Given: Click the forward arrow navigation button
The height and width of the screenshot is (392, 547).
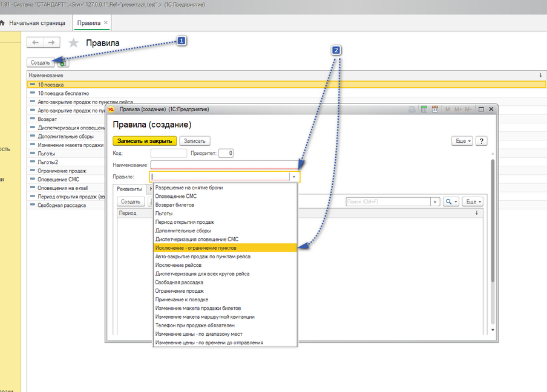Looking at the screenshot, I should [51, 42].
